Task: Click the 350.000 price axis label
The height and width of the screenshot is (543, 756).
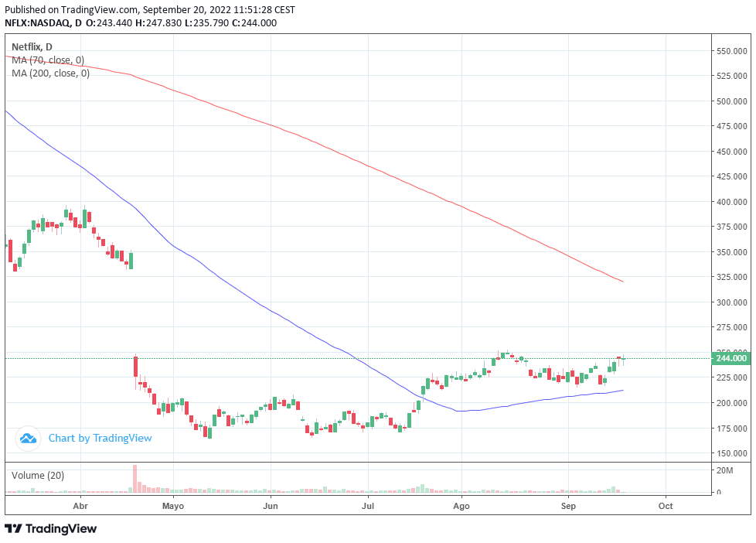Action: tap(731, 252)
